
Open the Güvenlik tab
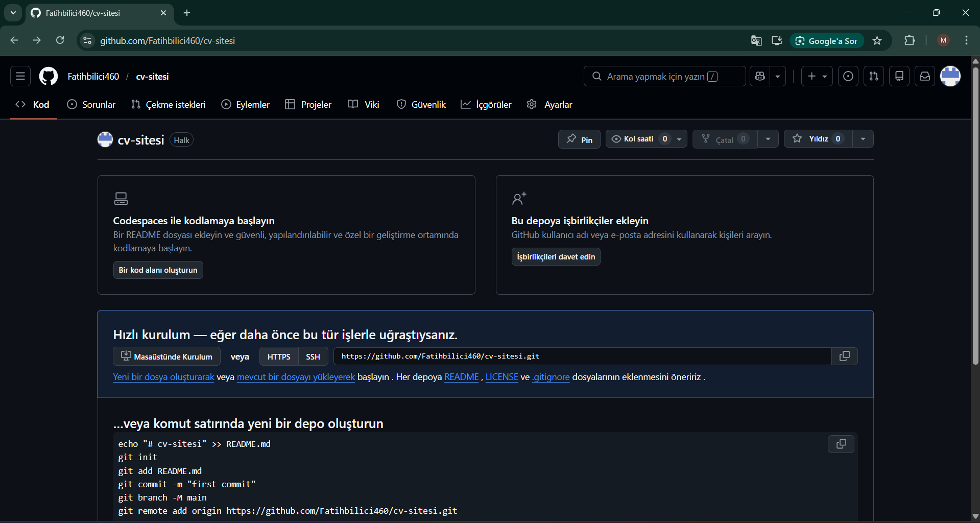[421, 104]
